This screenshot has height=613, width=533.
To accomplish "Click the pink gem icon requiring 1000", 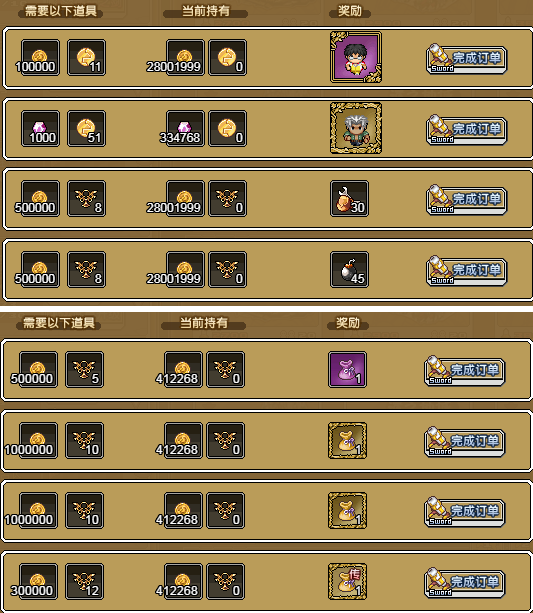I will point(41,129).
